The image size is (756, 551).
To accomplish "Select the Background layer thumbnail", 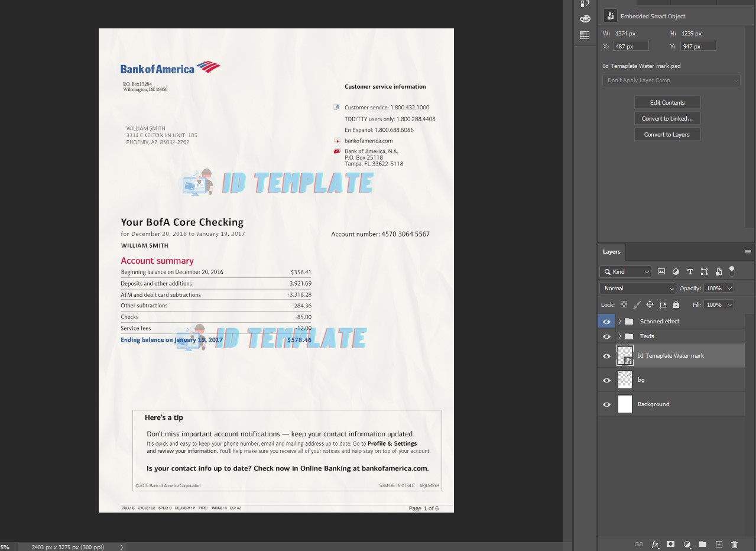I will pos(625,404).
